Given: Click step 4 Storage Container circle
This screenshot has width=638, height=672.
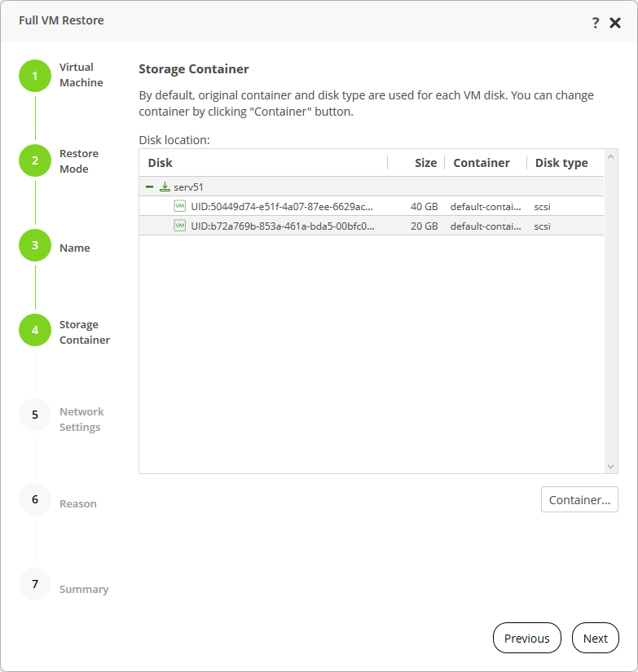Looking at the screenshot, I should (35, 330).
